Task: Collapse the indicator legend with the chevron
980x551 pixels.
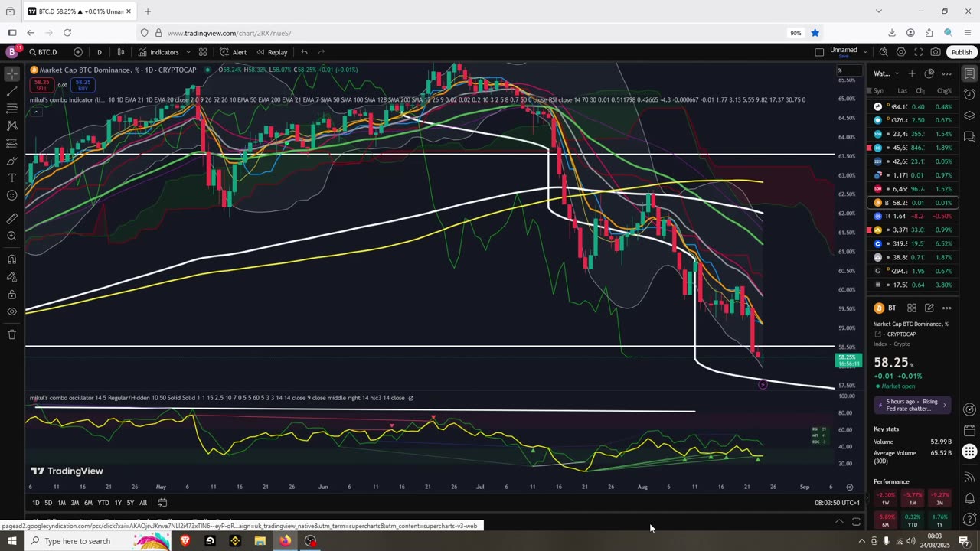Action: (35, 112)
